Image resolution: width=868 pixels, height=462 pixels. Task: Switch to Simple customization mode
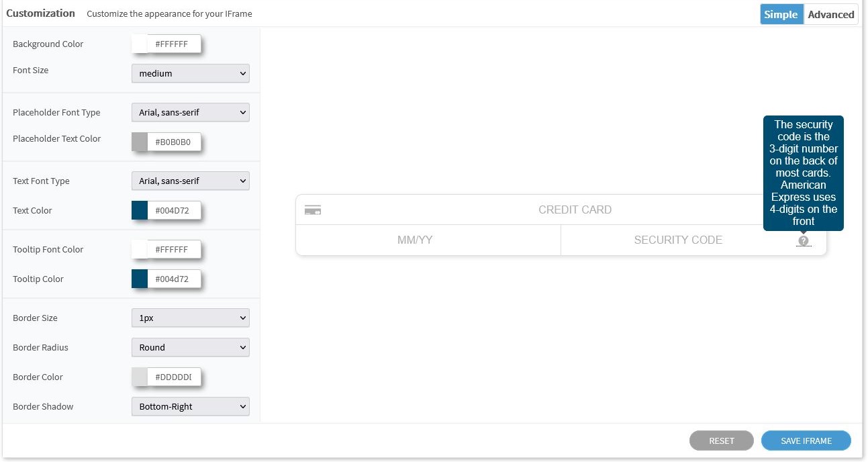point(781,14)
